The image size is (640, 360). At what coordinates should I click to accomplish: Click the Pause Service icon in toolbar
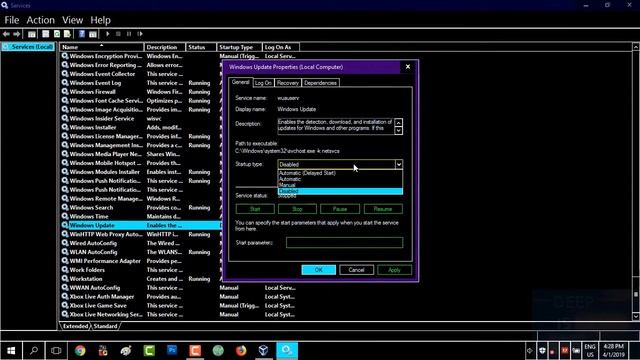129,34
